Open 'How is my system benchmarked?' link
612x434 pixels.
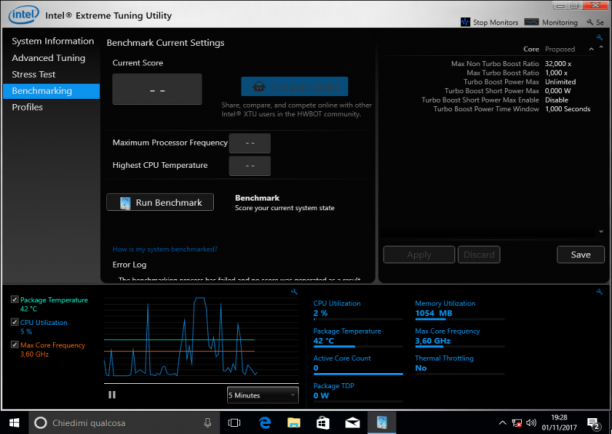(x=165, y=249)
